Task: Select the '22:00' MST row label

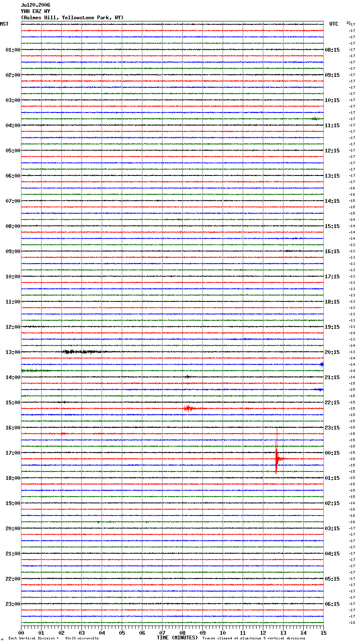Action: (13, 579)
